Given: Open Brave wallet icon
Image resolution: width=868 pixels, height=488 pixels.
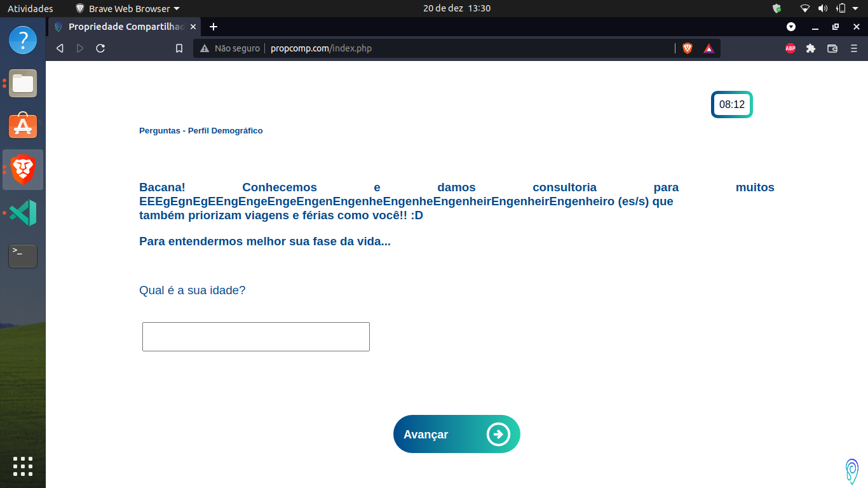Looking at the screenshot, I should point(832,48).
